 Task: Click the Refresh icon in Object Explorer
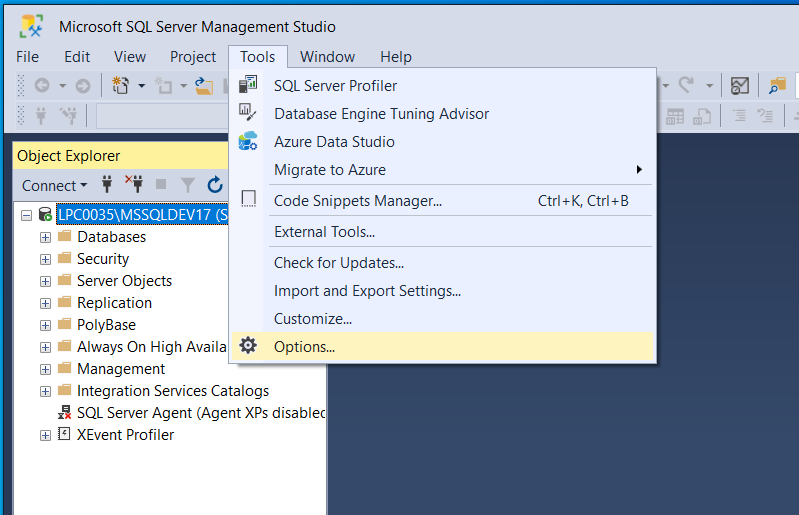(x=214, y=184)
